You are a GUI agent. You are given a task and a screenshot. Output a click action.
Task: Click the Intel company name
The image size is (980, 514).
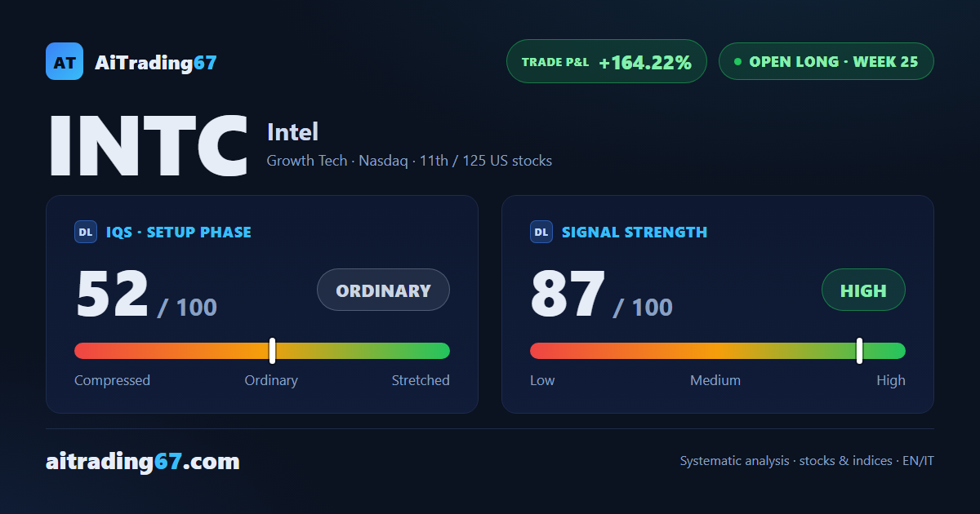coord(292,132)
